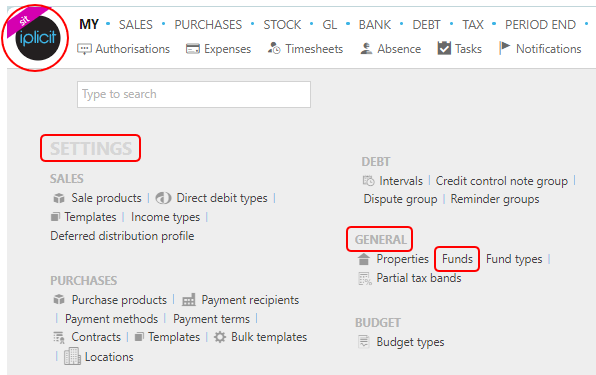The image size is (596, 375).
Task: Open the STOCK menu
Action: pos(282,25)
